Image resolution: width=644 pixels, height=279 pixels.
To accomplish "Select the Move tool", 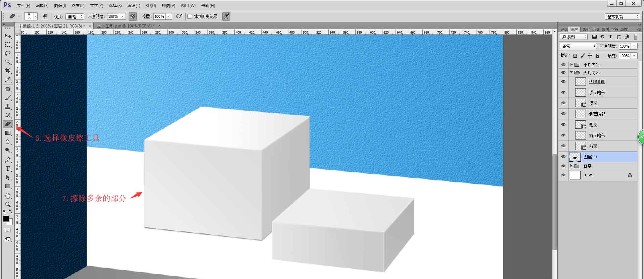I will (8, 36).
